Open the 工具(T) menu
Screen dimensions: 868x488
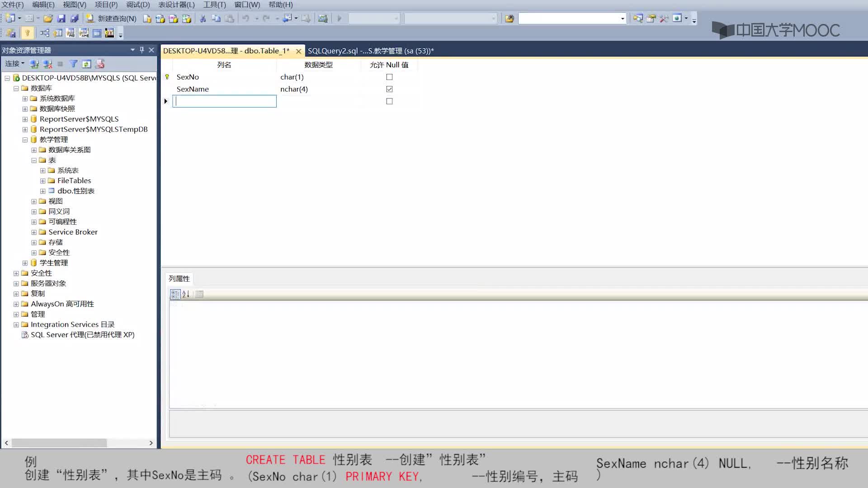[x=214, y=5]
